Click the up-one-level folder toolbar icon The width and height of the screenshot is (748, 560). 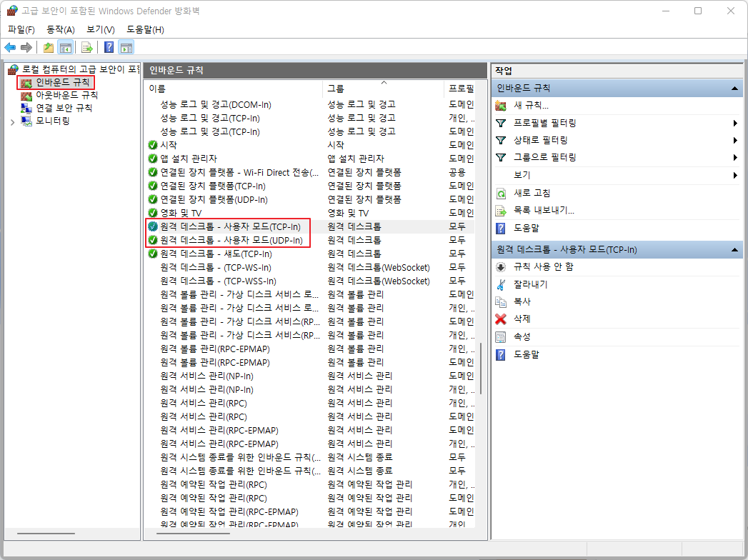(48, 47)
